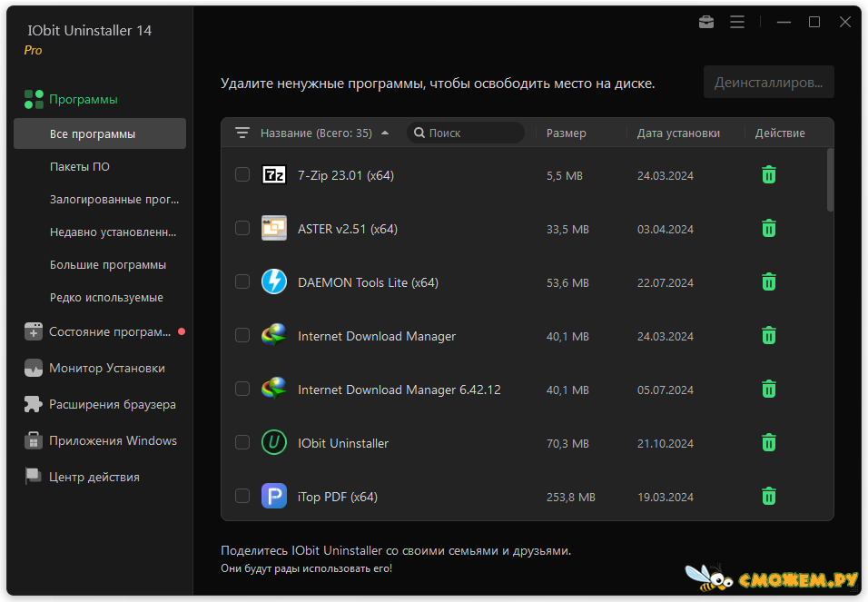Mark the IObit Uninstaller checkbox
Viewport: 868px width, 602px height.
[x=242, y=442]
